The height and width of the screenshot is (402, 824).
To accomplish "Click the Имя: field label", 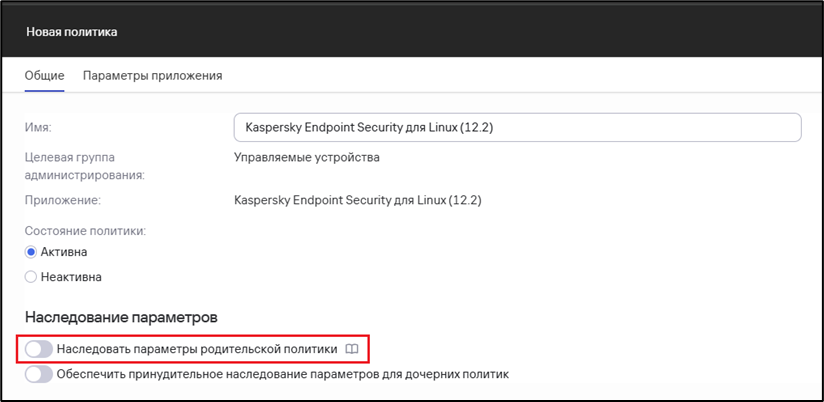I will [38, 127].
